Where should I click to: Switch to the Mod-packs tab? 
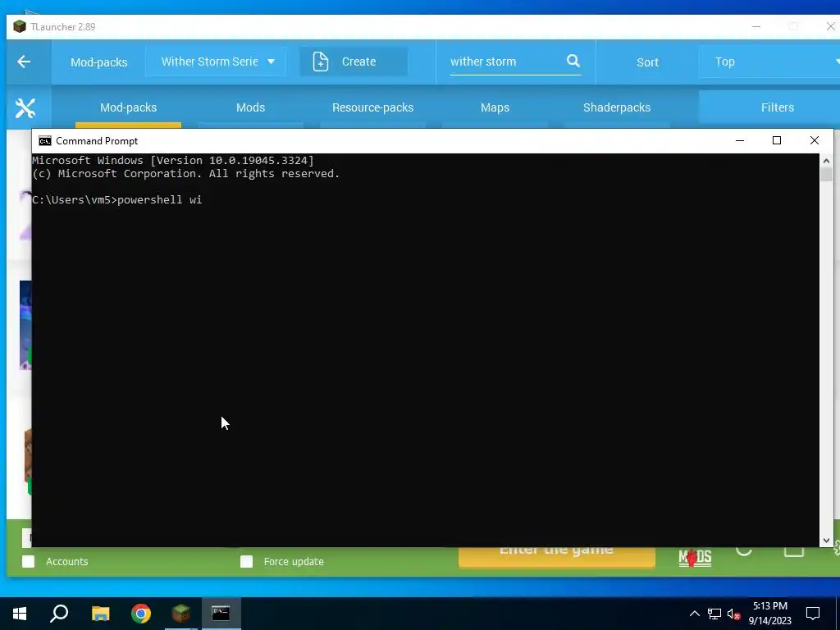tap(129, 107)
